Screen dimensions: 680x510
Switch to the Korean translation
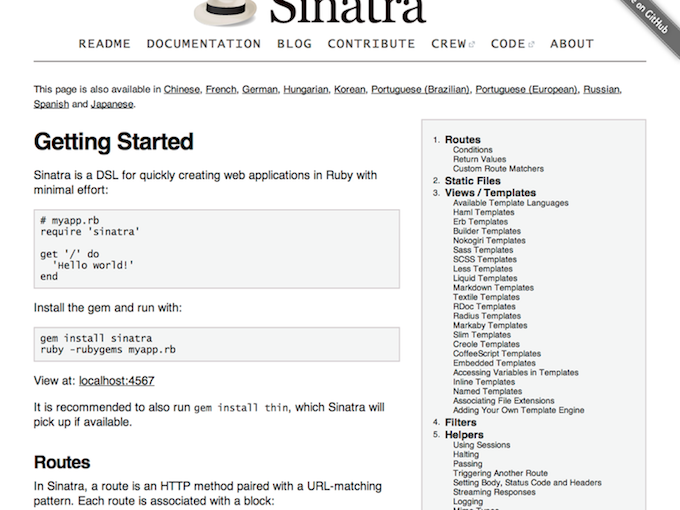[x=350, y=89]
